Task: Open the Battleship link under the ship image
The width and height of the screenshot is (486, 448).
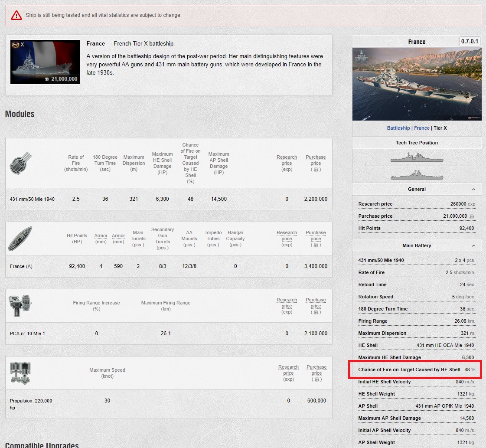Action: 398,128
